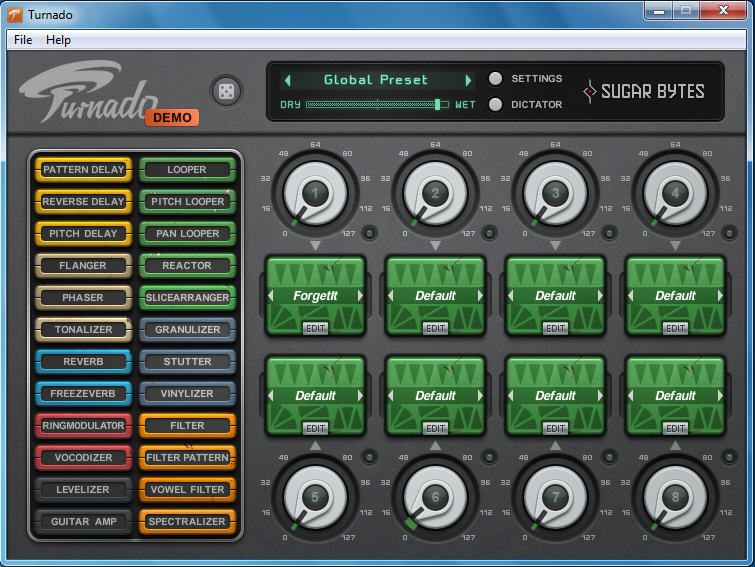Viewport: 755px width, 567px height.
Task: Click knob number 1
Action: pos(315,193)
